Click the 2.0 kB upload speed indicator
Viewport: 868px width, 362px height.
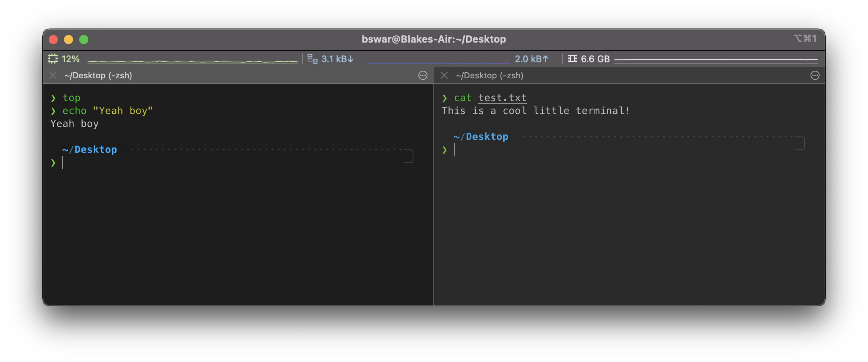click(x=531, y=59)
